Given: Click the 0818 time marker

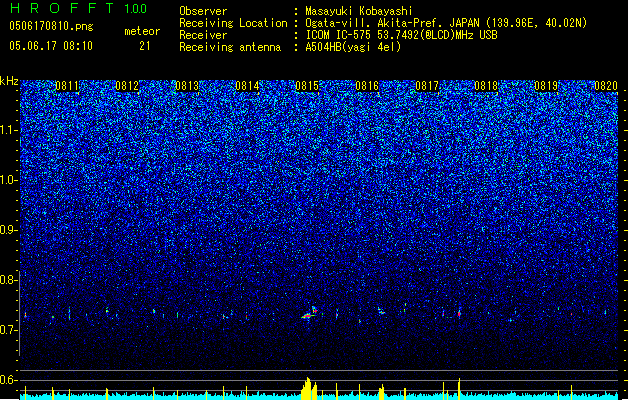Looking at the screenshot, I should pos(486,86).
